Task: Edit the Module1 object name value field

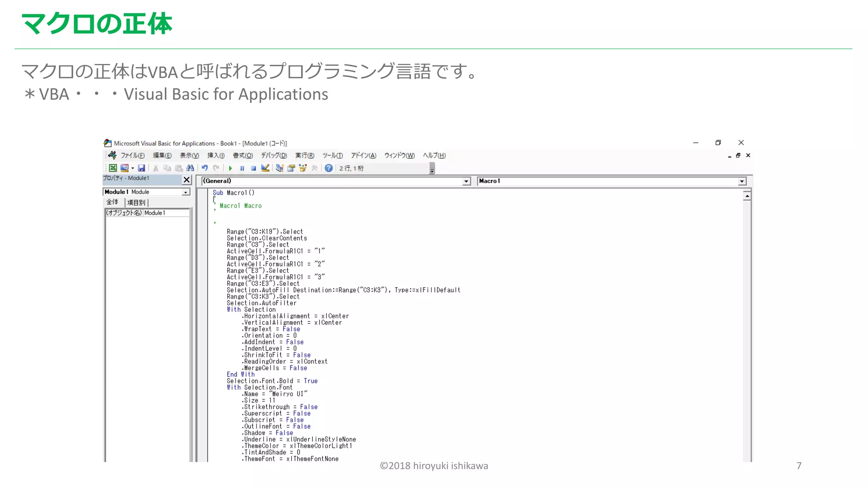Action: pos(166,213)
